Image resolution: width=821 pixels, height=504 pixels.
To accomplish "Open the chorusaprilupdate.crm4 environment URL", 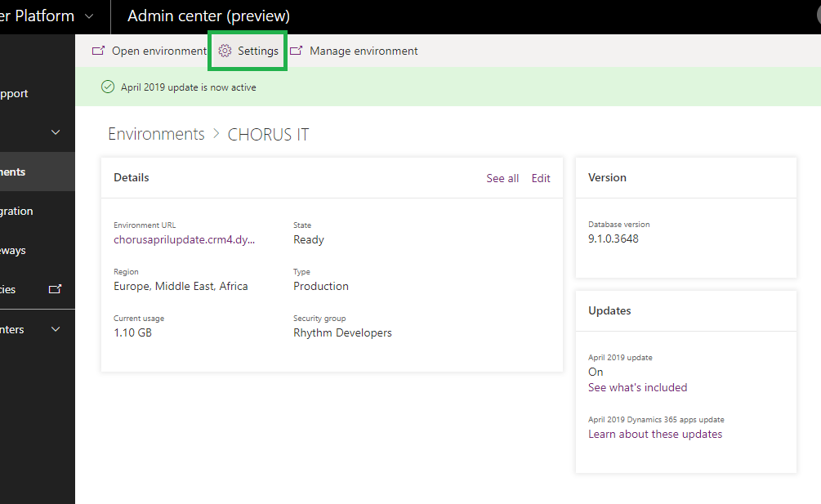I will click(x=185, y=239).
